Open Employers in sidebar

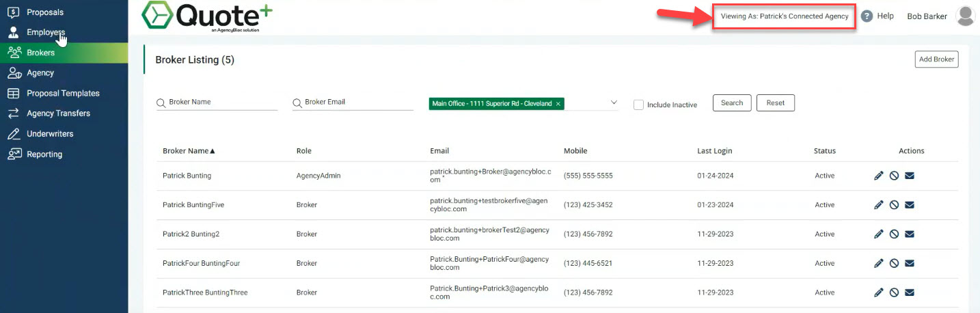pyautogui.click(x=64, y=32)
